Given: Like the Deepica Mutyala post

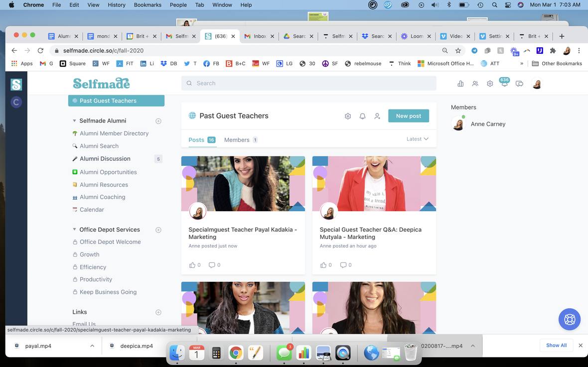Looking at the screenshot, I should coord(323,265).
